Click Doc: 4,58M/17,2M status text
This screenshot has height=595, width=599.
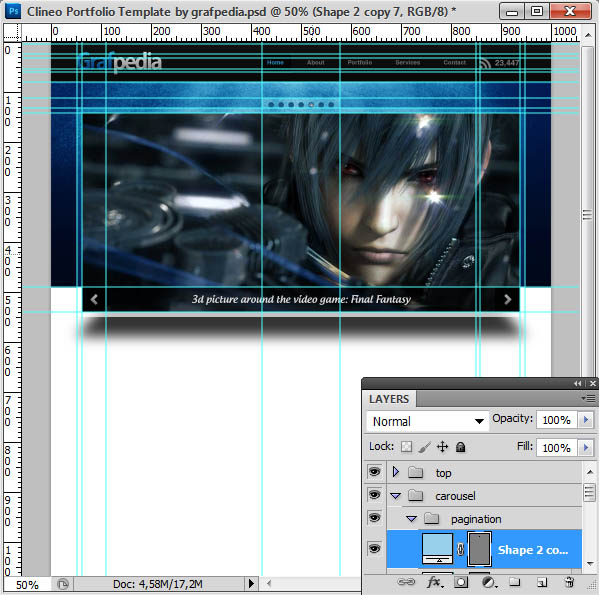pos(158,584)
